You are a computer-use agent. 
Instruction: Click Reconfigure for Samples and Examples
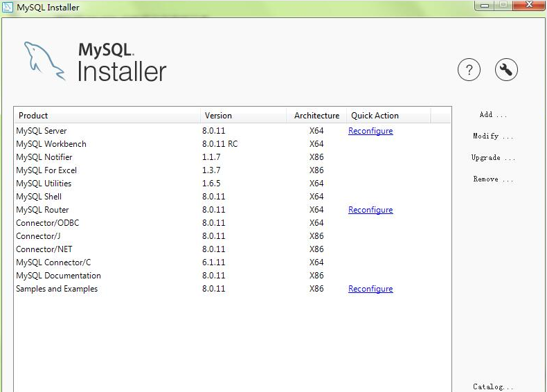(370, 289)
